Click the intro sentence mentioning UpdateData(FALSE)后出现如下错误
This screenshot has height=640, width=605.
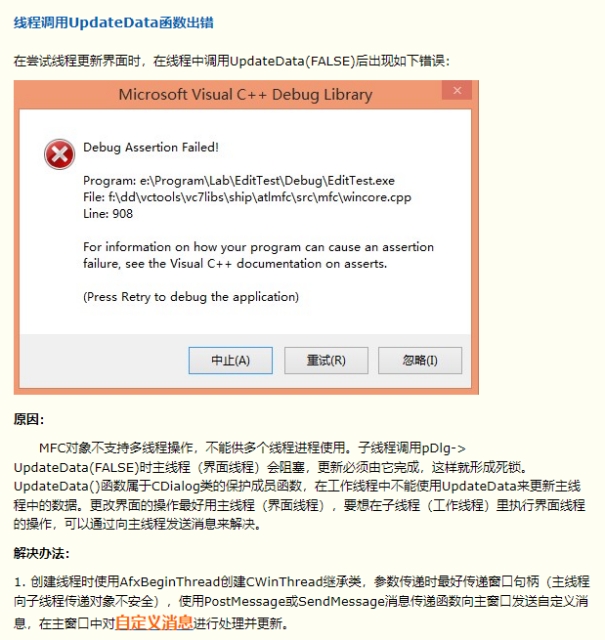pos(231,61)
